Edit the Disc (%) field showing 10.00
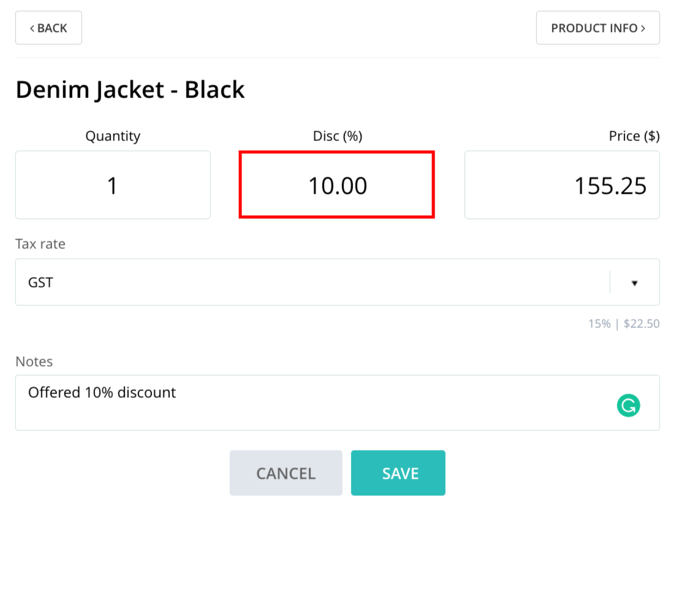 (x=336, y=185)
